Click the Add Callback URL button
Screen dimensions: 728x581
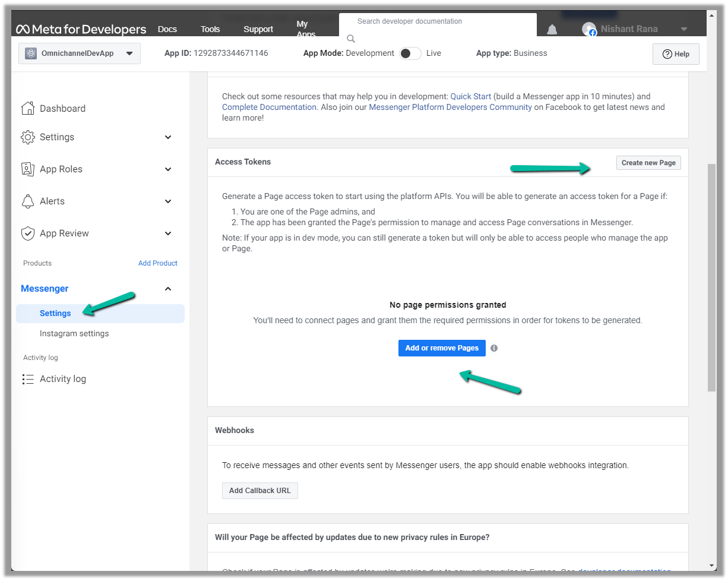(260, 491)
